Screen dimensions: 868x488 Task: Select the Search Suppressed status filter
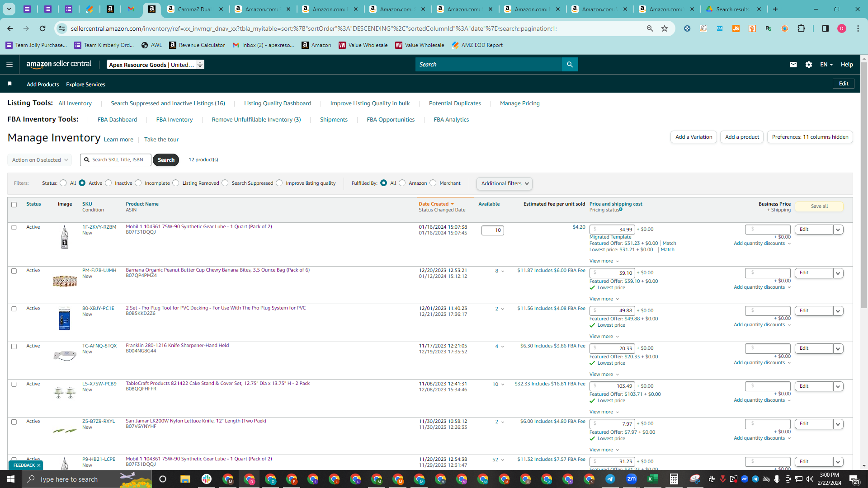click(x=225, y=183)
